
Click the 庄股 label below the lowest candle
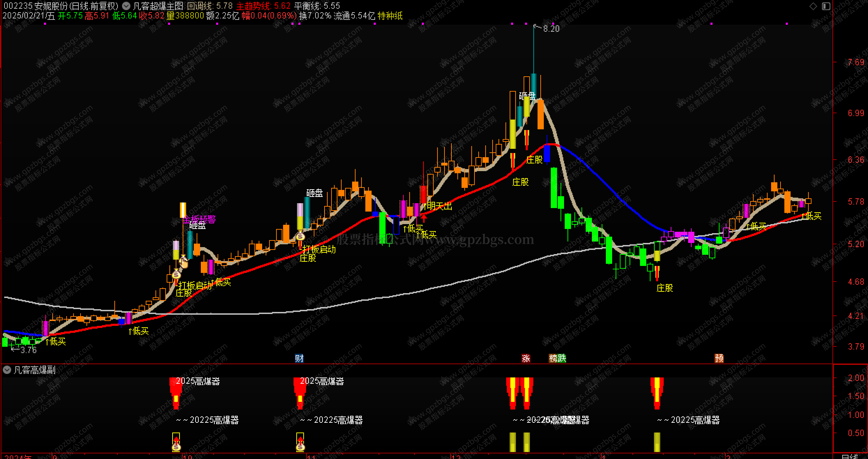665,288
